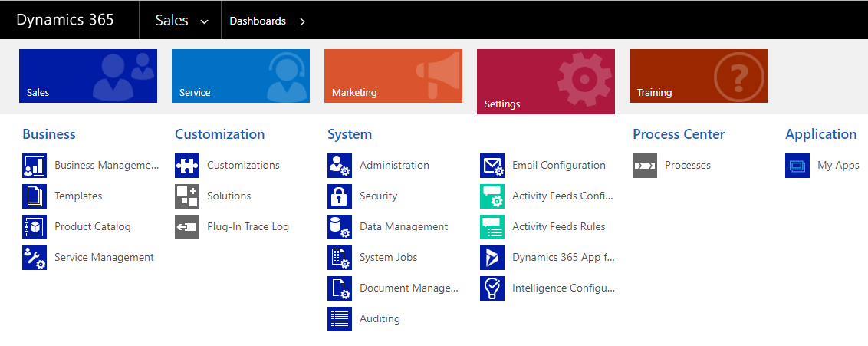Open the Administration icon
The height and width of the screenshot is (346, 868).
[340, 166]
